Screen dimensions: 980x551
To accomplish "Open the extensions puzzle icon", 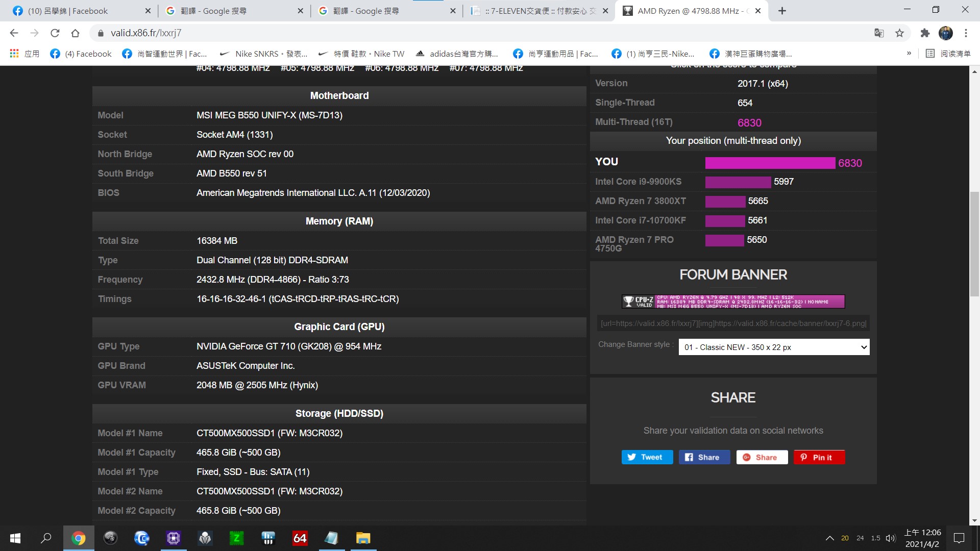I will click(925, 33).
